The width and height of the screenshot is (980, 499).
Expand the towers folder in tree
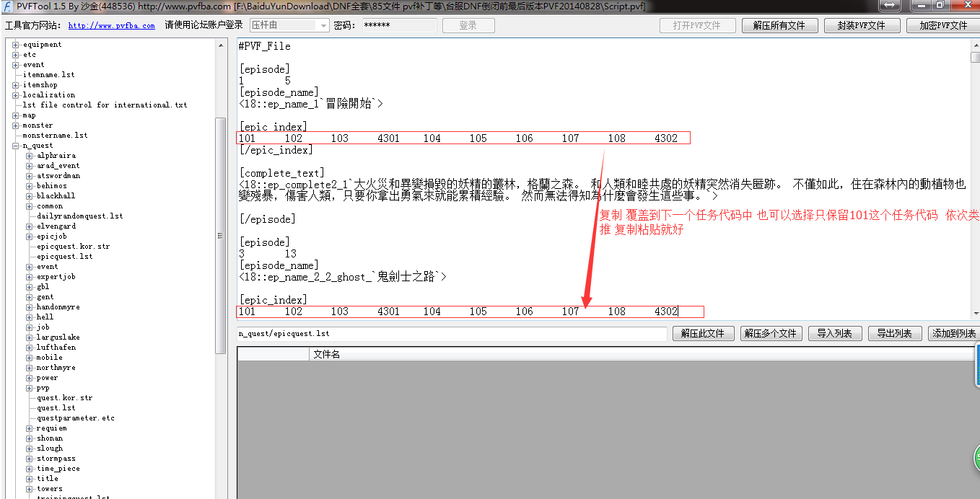tap(30, 489)
